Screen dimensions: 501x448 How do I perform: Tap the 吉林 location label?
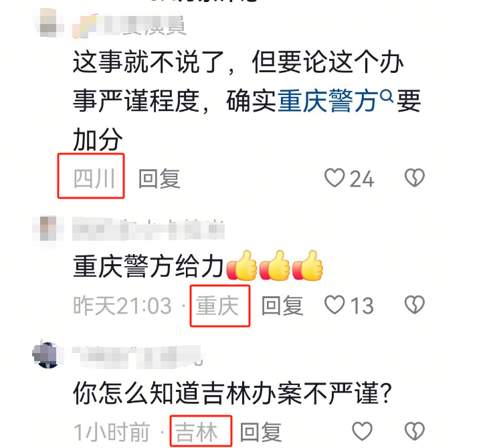(196, 432)
